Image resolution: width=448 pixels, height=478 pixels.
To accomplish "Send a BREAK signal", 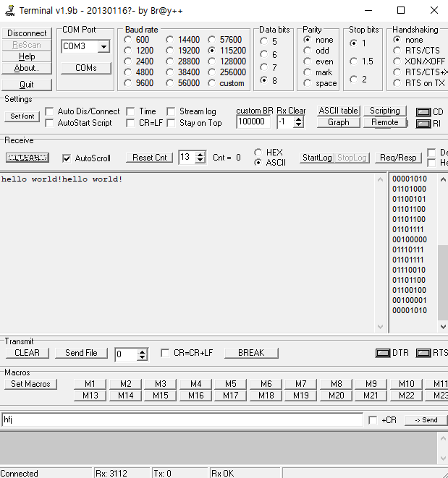I will tap(251, 353).
